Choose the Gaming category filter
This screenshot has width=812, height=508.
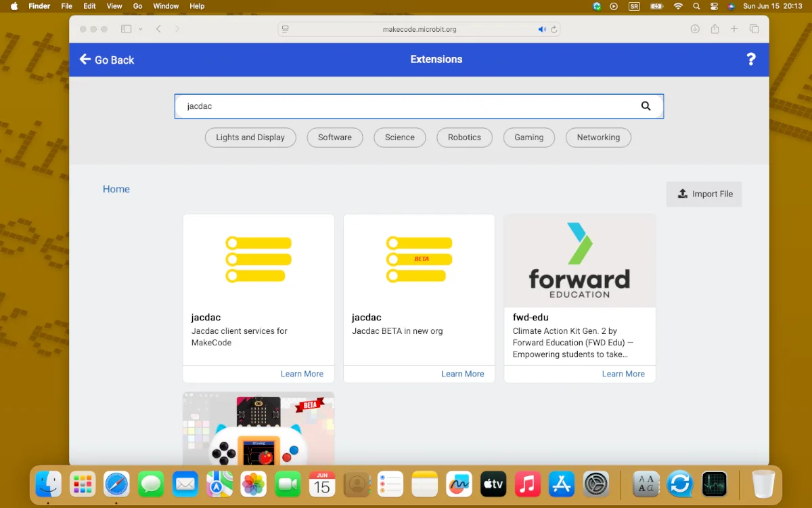529,137
